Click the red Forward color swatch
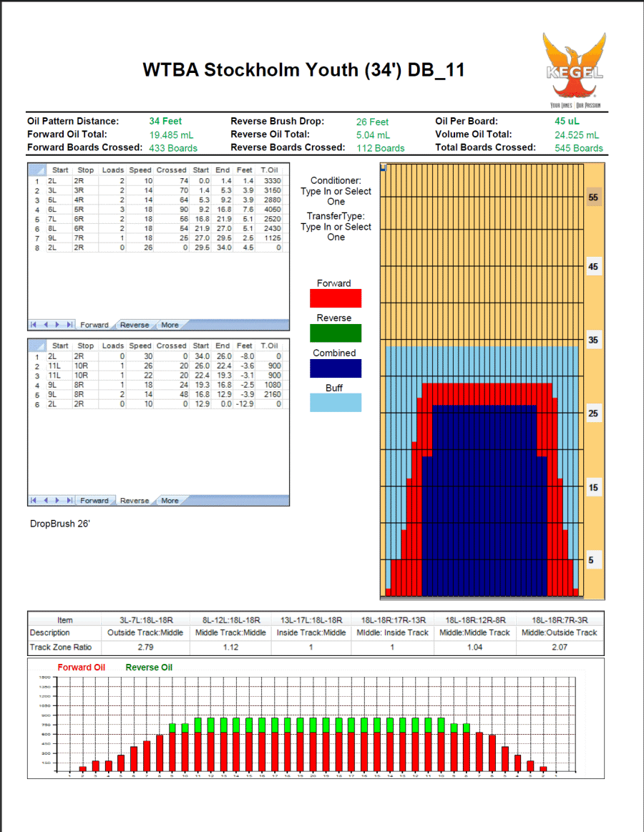 pyautogui.click(x=336, y=298)
